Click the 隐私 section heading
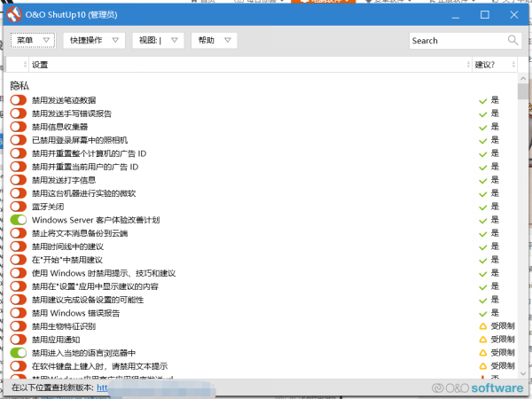The width and height of the screenshot is (532, 399). pos(20,85)
